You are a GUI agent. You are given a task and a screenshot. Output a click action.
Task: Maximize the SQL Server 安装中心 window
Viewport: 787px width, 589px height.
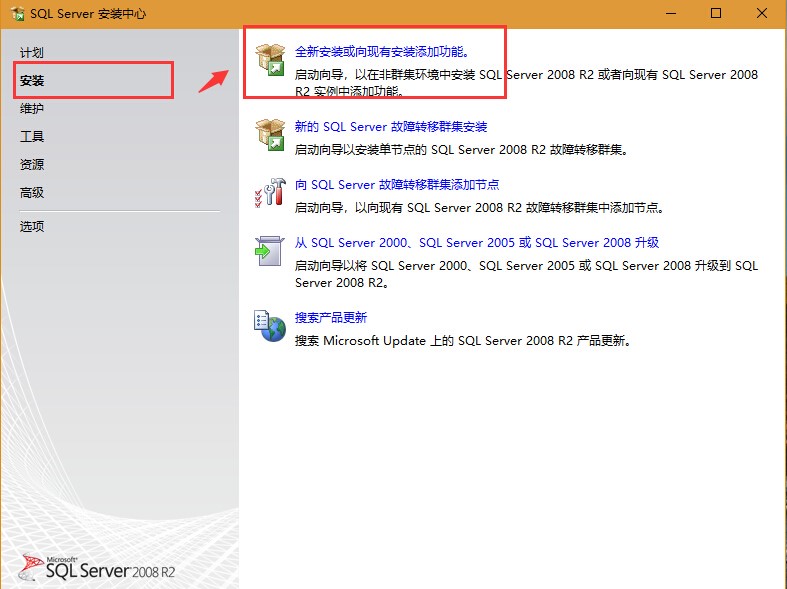(716, 14)
